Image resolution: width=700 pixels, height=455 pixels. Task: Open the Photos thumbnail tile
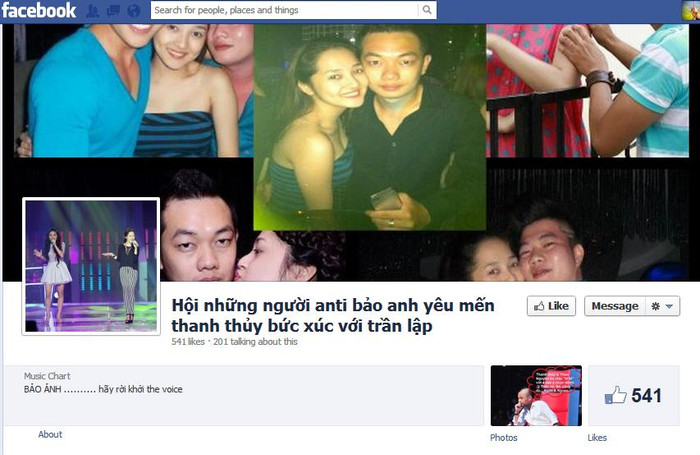click(x=536, y=396)
